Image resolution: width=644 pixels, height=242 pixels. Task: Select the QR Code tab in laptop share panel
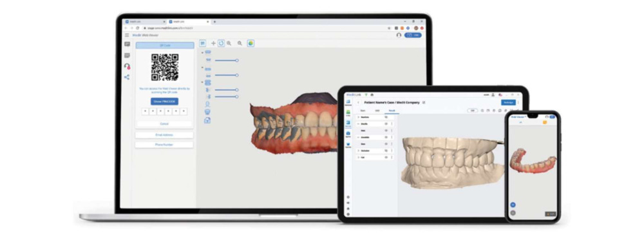coord(165,45)
